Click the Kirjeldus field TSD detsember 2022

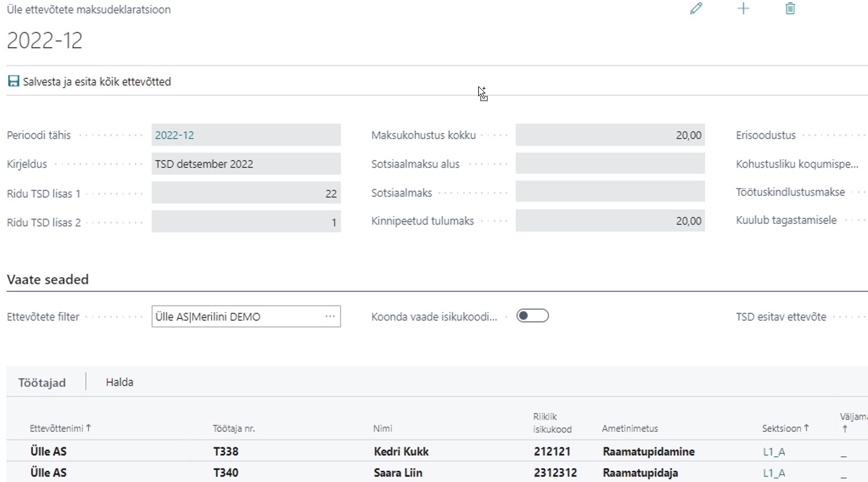click(246, 164)
